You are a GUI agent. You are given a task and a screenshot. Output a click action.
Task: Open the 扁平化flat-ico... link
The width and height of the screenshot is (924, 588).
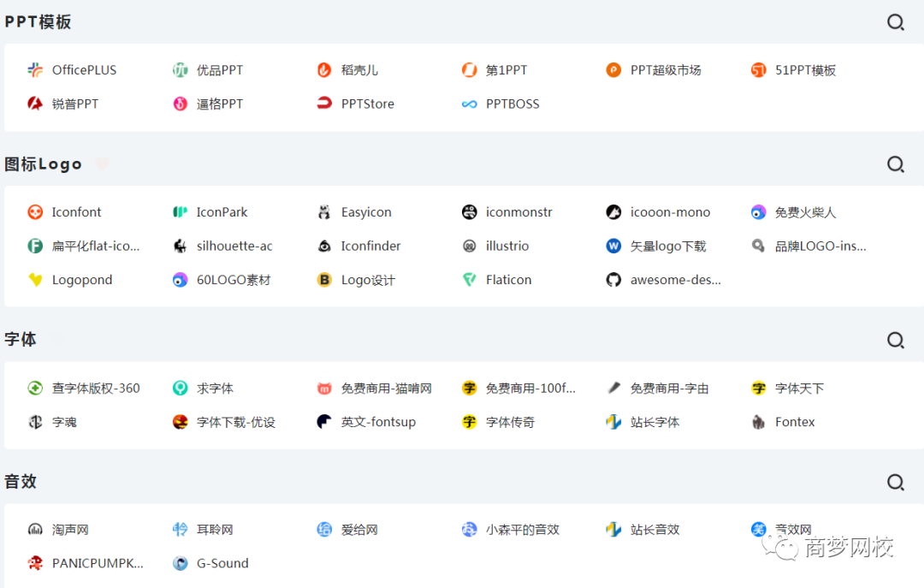coord(96,246)
